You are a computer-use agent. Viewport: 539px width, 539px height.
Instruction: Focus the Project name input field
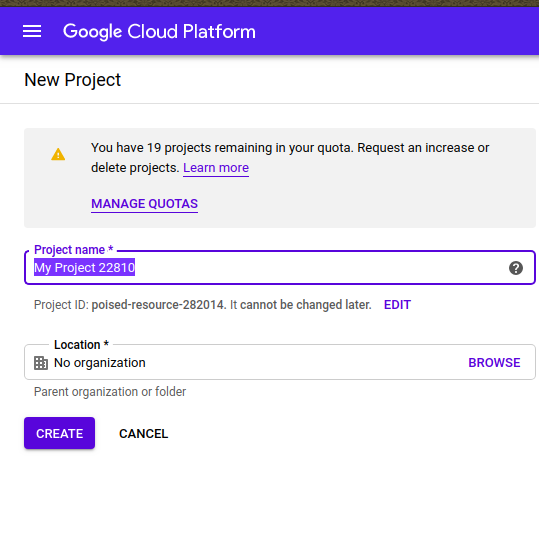[280, 267]
